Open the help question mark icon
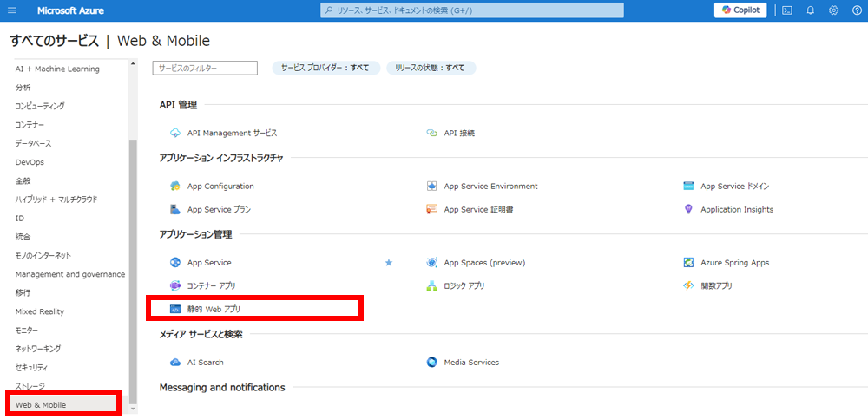The image size is (868, 419). (857, 10)
